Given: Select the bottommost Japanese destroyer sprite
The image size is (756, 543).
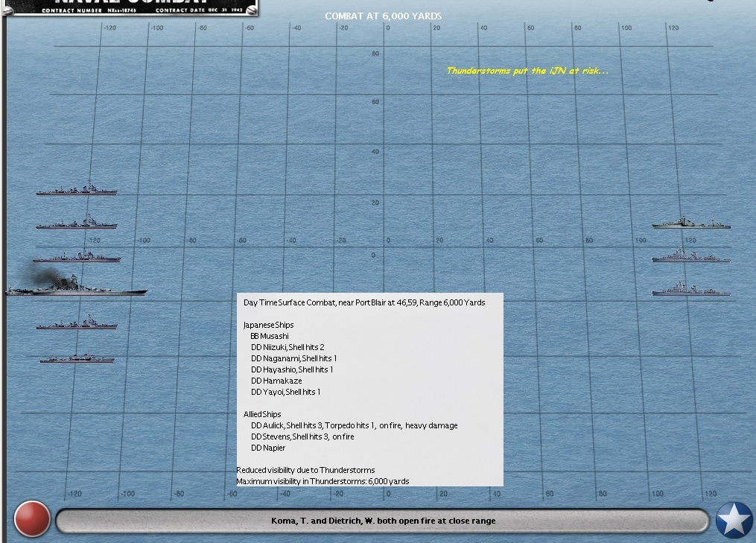Looking at the screenshot, I should pyautogui.click(x=77, y=358).
